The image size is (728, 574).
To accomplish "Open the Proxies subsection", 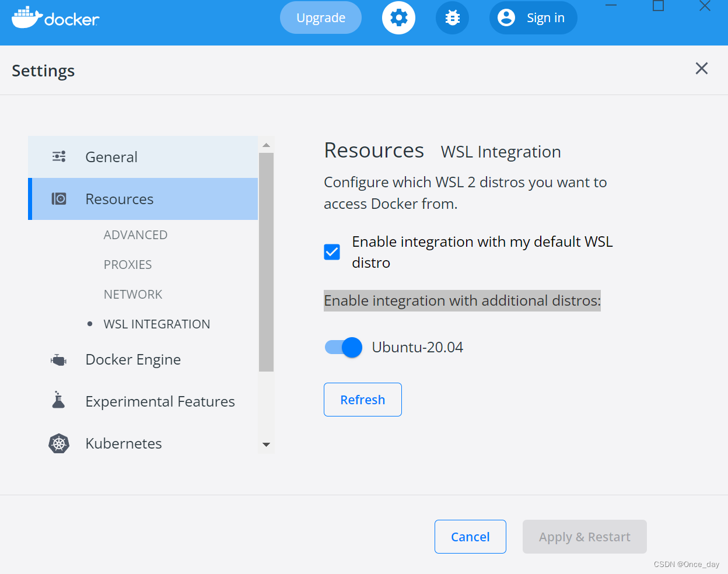I will click(x=128, y=264).
